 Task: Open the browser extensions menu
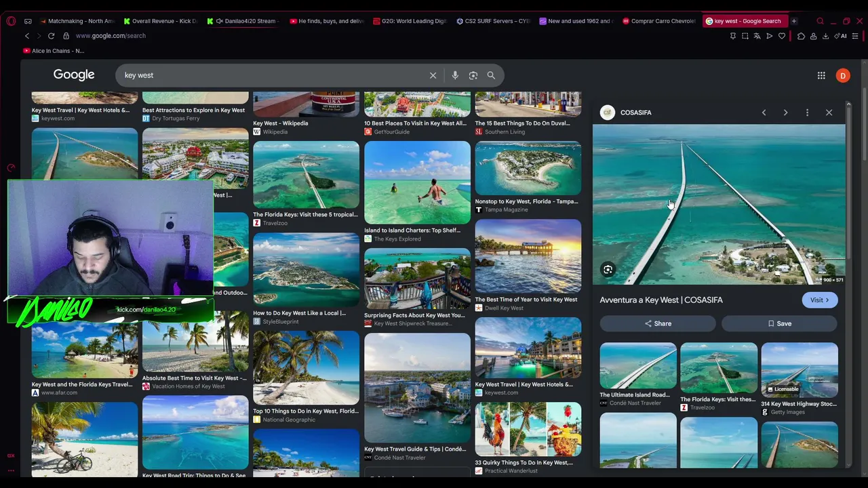pyautogui.click(x=801, y=36)
